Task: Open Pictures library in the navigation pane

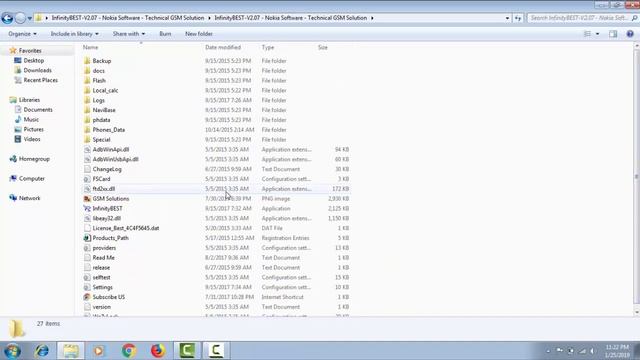Action: (33, 129)
